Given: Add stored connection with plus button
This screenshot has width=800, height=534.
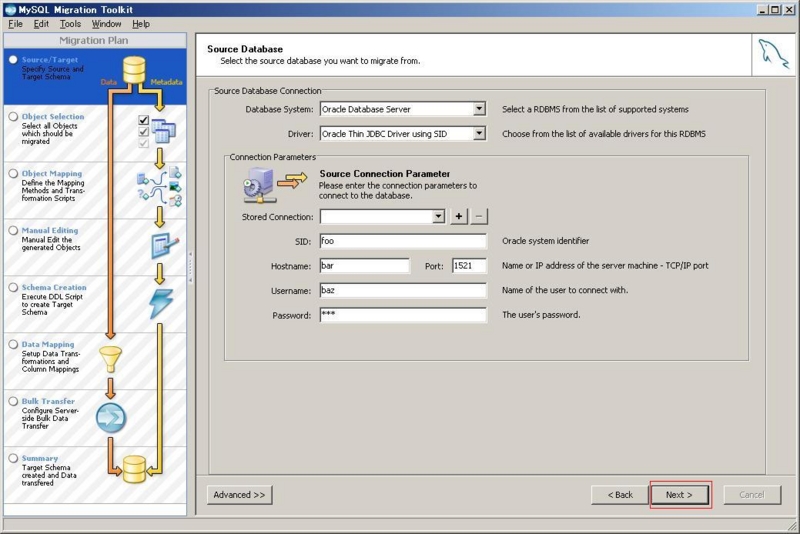Looking at the screenshot, I should (x=459, y=216).
